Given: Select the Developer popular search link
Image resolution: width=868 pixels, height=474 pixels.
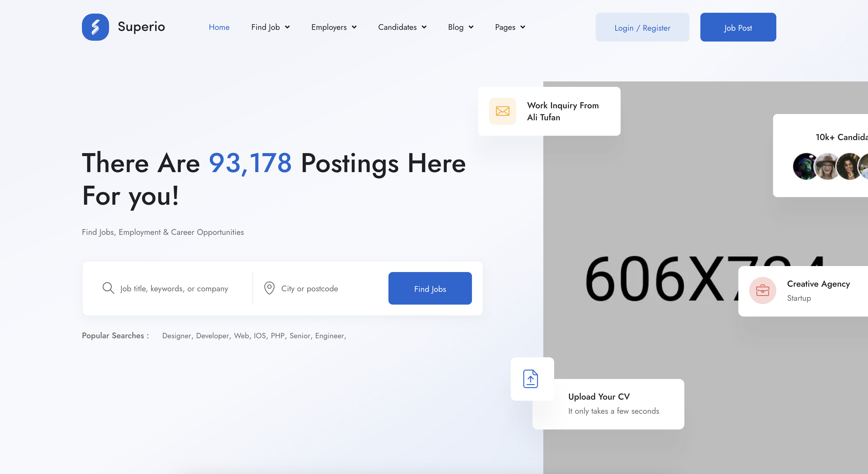Looking at the screenshot, I should click(212, 336).
